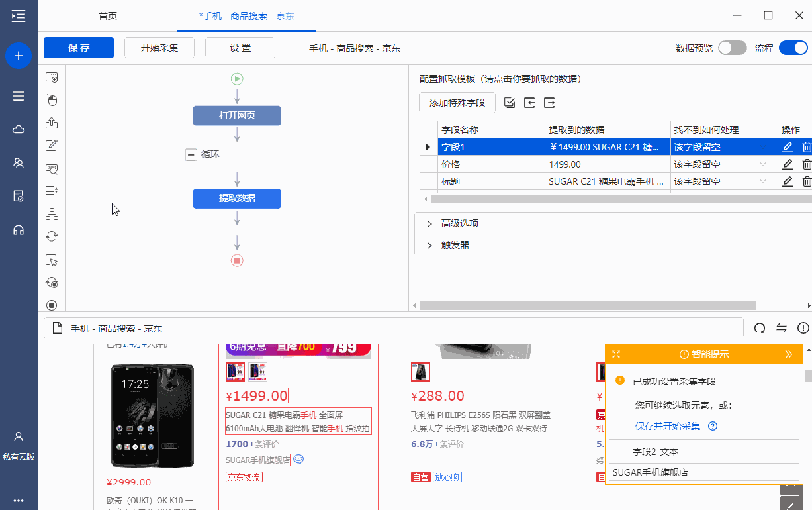Edit the 价格 field with the pencil icon

(x=788, y=164)
